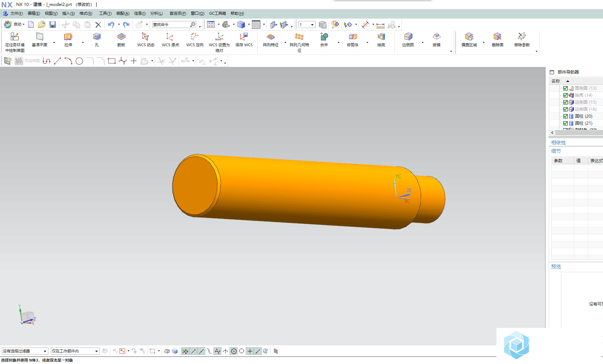Viewport: 603px width, 364px height.
Task: Expand the 相依性 panel section
Action: pos(559,143)
